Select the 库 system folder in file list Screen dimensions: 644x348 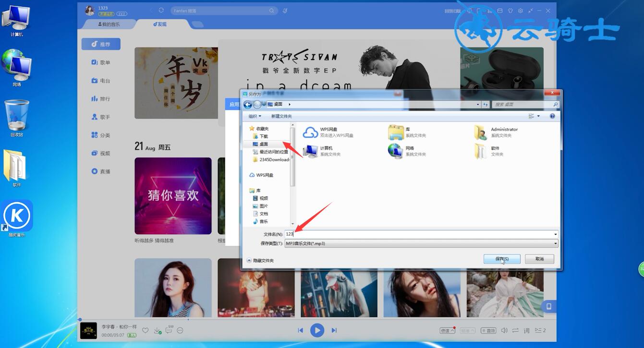click(x=407, y=132)
